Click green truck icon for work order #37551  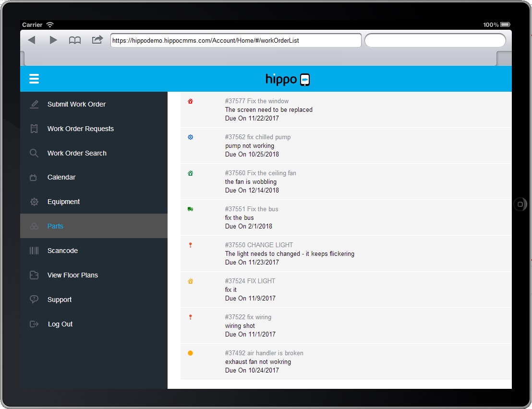tap(190, 209)
